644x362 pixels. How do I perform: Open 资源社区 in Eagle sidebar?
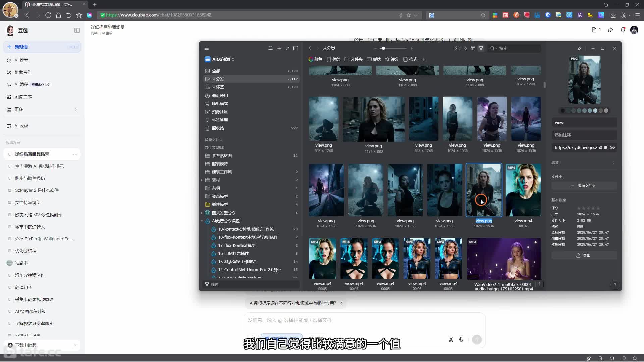[251, 112]
